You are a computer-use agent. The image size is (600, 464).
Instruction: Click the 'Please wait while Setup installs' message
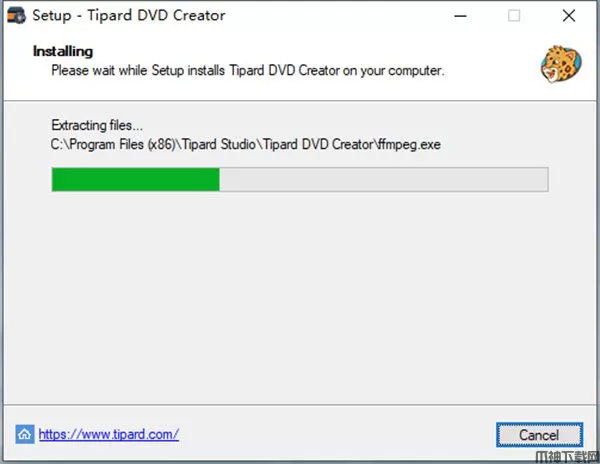(248, 71)
